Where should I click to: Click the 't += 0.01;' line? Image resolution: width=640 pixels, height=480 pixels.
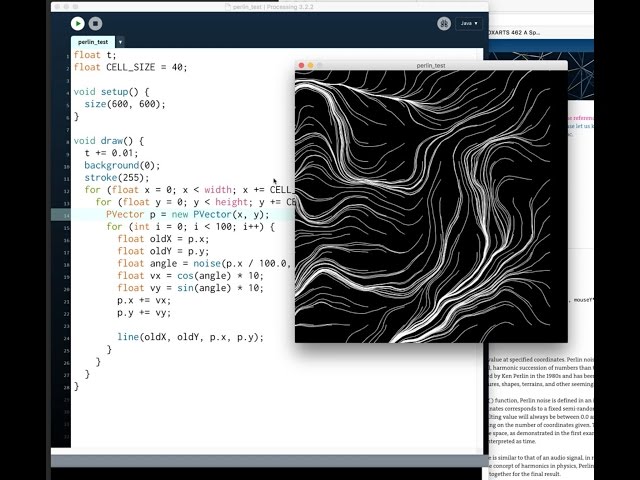click(x=111, y=153)
